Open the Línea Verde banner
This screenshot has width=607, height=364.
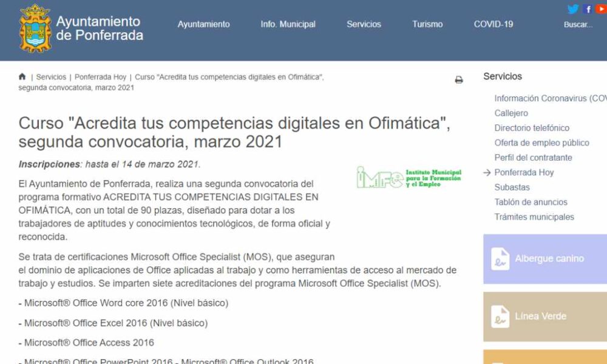click(545, 317)
